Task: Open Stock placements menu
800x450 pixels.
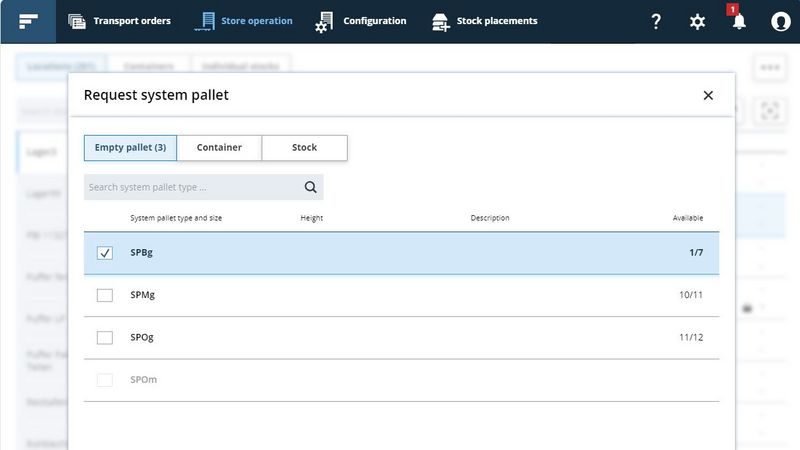Action: (484, 21)
